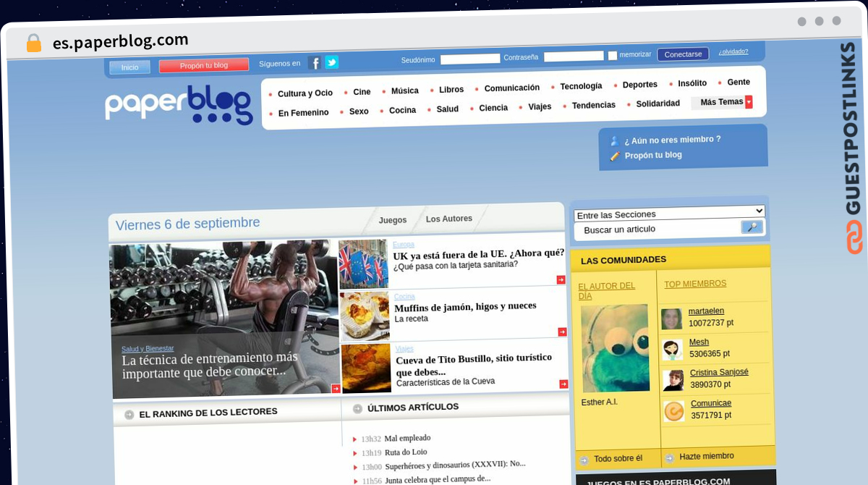Image resolution: width=868 pixels, height=485 pixels.
Task: Open martaelen's profile link
Action: 706,311
